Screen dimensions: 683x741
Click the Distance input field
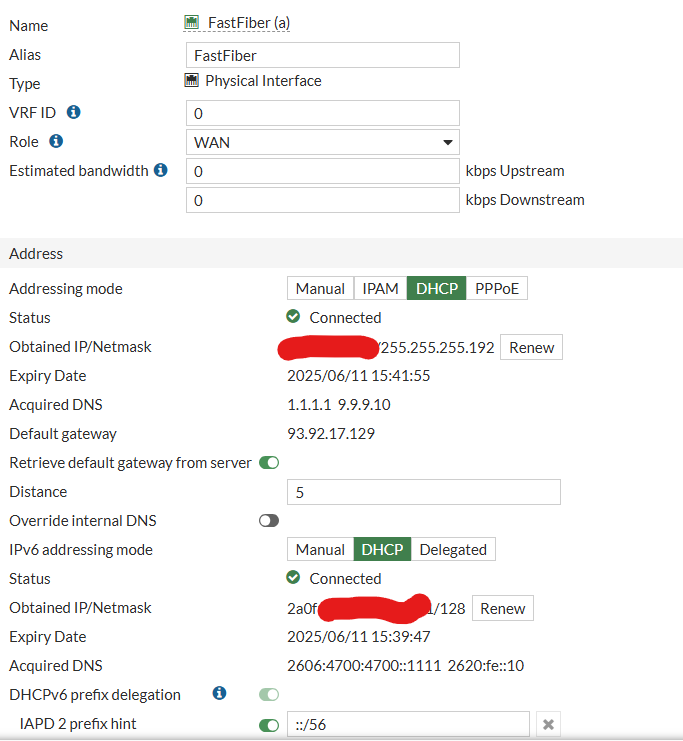pyautogui.click(x=423, y=492)
